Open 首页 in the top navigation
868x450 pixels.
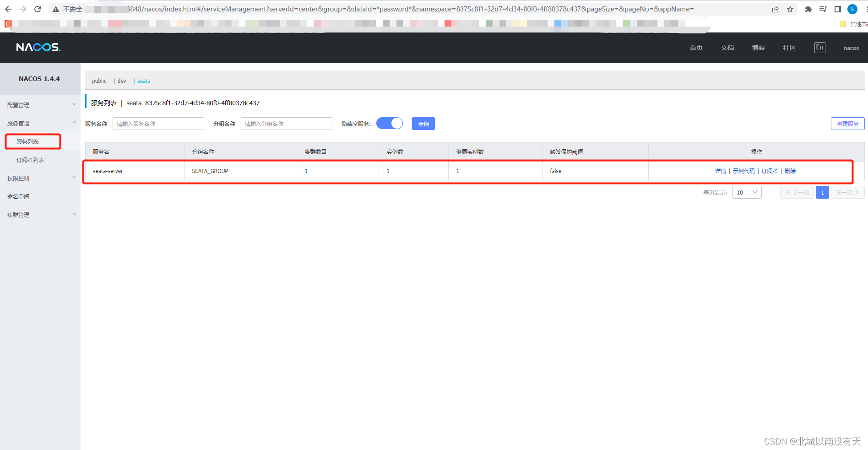696,48
